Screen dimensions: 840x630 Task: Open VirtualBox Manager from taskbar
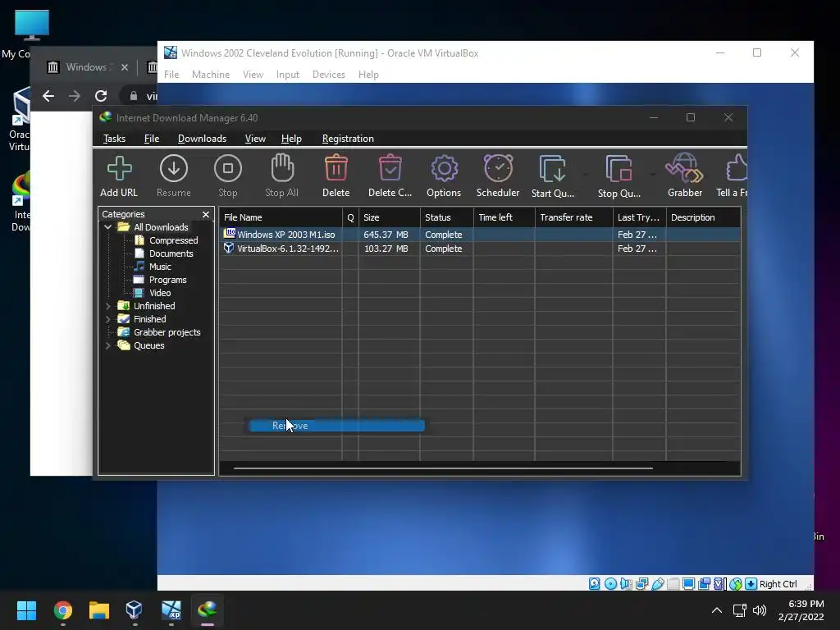[134, 610]
